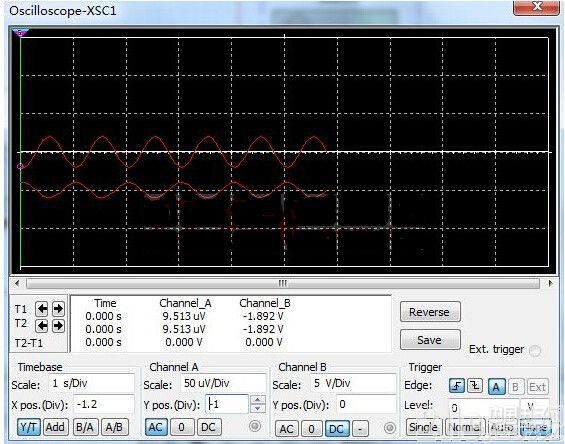Viewport: 565px width, 444px height.
Task: Toggle Ext. trigger radio indicator
Action: point(535,350)
